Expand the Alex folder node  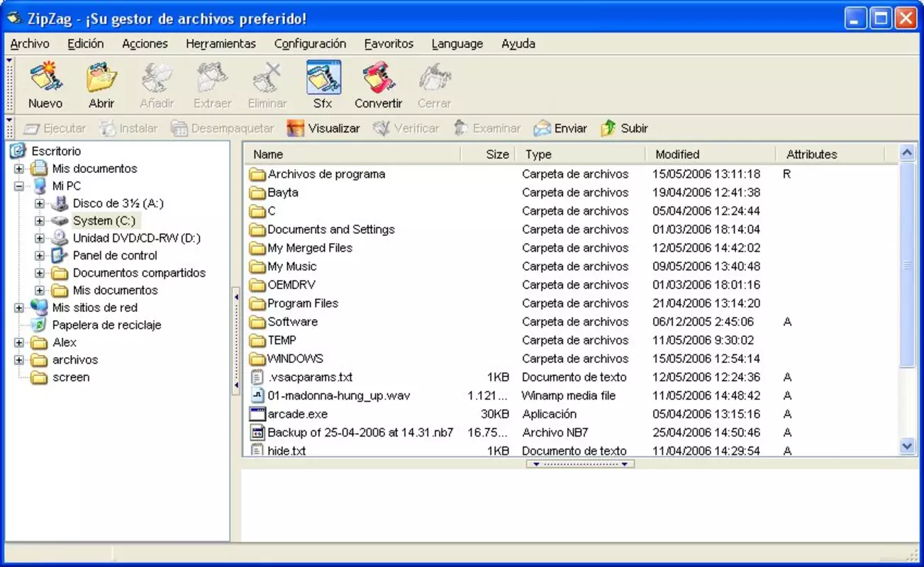pos(18,342)
